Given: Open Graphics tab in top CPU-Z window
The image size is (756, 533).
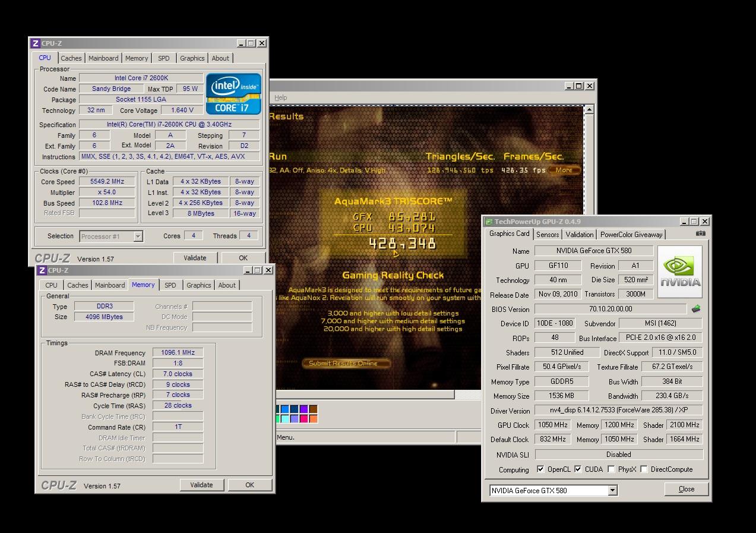Looking at the screenshot, I should tap(192, 58).
